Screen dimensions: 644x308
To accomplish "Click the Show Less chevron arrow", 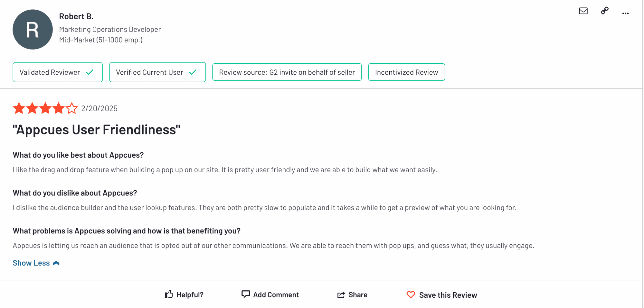I will click(56, 263).
